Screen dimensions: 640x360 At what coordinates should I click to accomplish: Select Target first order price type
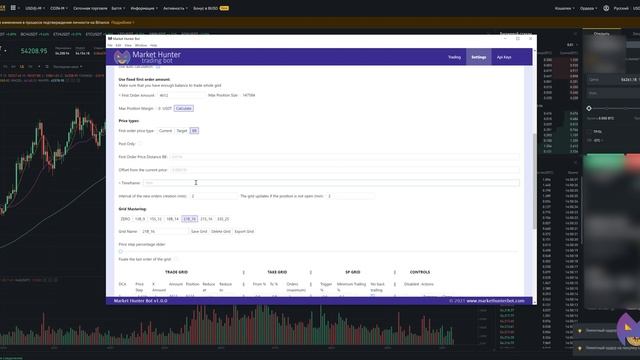point(182,131)
